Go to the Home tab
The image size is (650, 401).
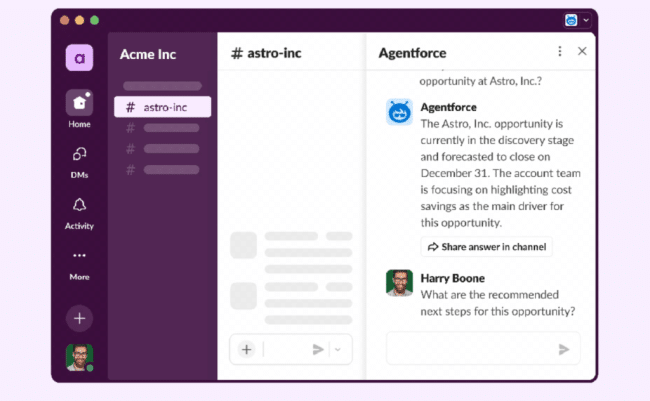[79, 109]
